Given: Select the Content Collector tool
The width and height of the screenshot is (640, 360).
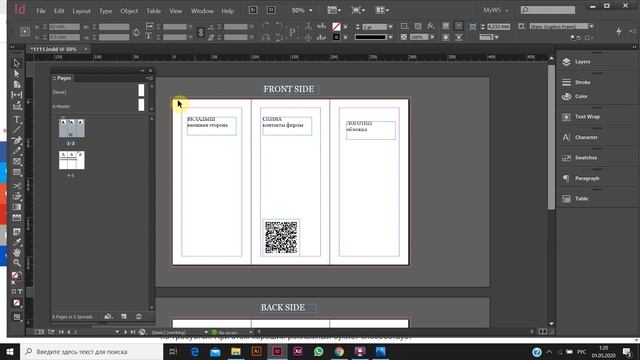Looking at the screenshot, I should click(x=16, y=106).
